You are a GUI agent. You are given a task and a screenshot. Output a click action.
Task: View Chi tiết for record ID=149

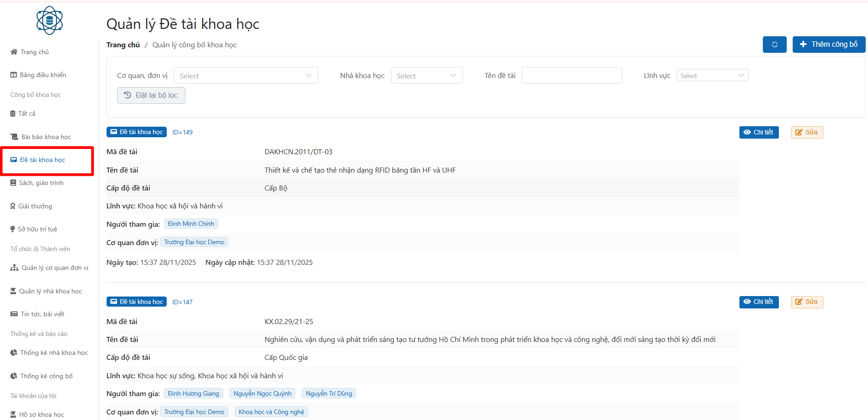pyautogui.click(x=759, y=132)
